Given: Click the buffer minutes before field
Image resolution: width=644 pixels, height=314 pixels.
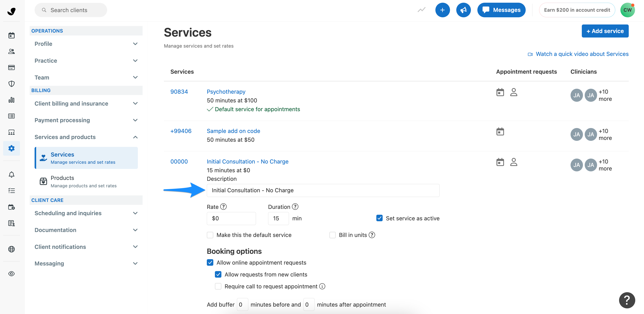Looking at the screenshot, I should tap(242, 305).
